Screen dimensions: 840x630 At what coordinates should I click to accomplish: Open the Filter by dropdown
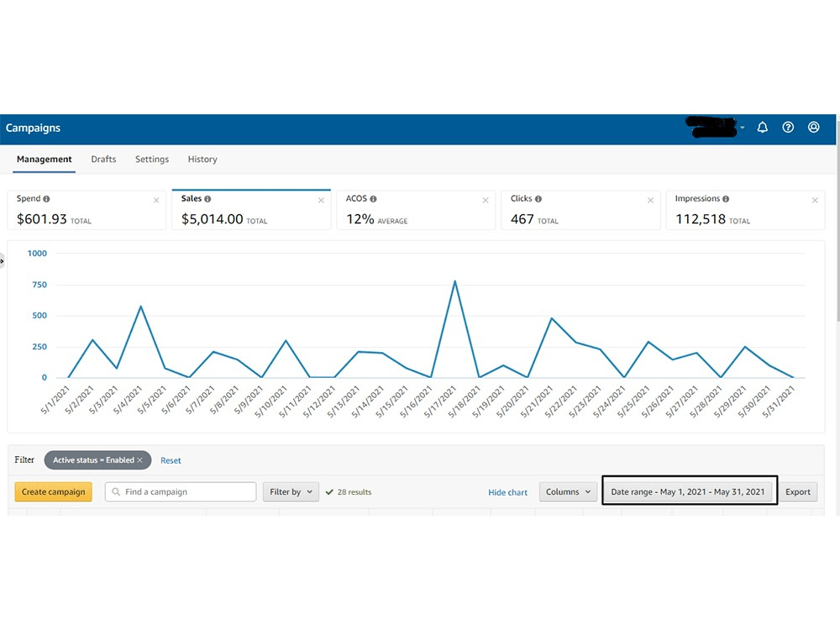click(291, 491)
